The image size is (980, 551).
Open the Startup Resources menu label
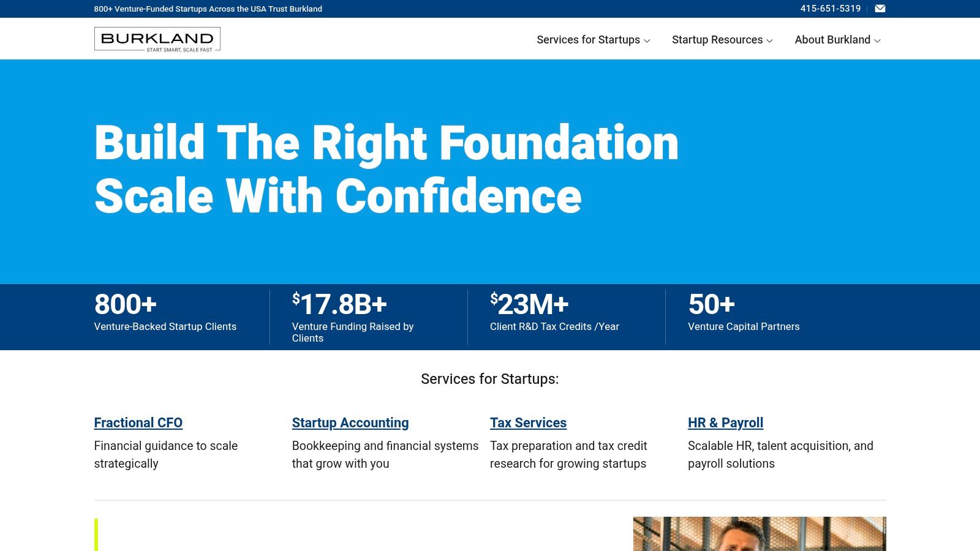(x=717, y=40)
